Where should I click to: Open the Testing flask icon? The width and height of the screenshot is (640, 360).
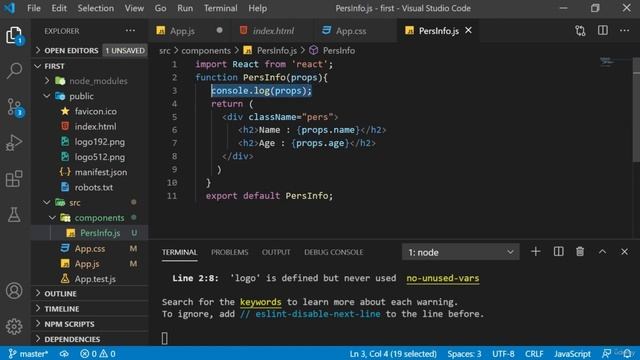coord(14,214)
